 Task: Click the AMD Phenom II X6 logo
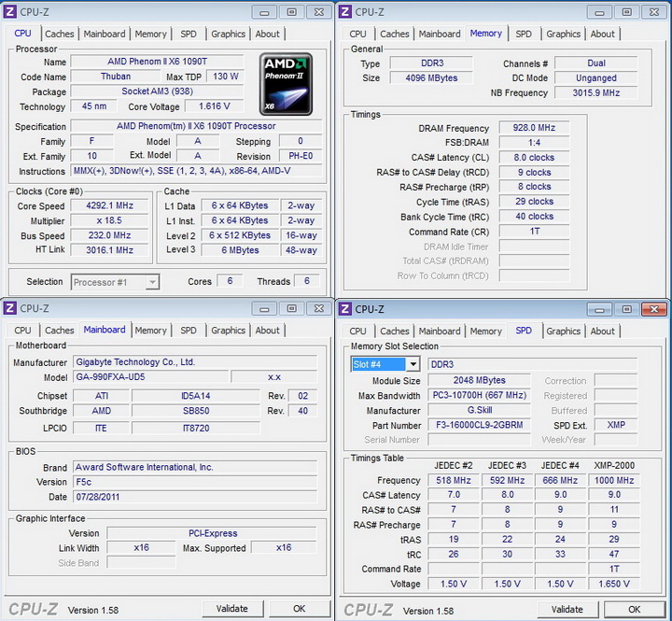click(x=286, y=84)
